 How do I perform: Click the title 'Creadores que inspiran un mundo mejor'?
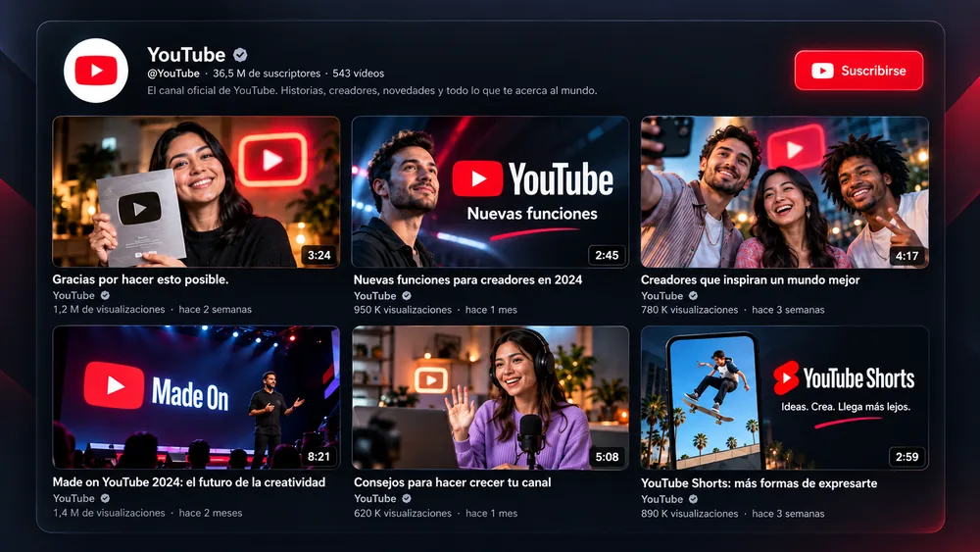[x=750, y=280]
